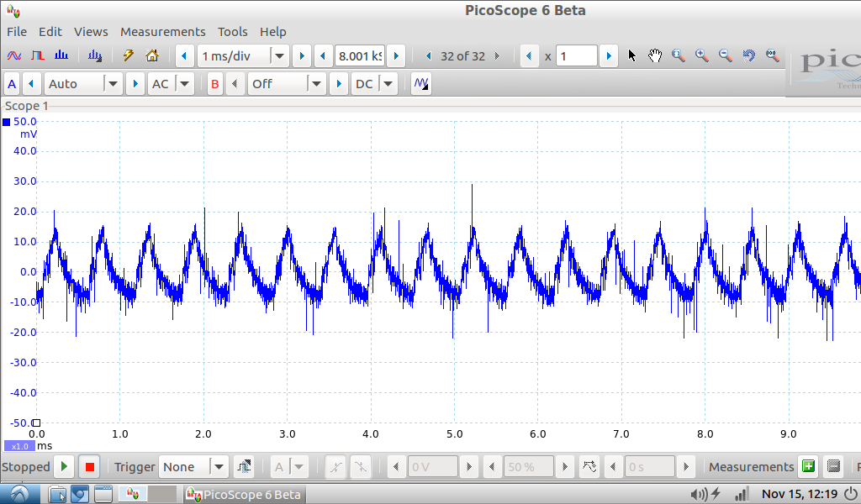
Task: Switch to Scope mode icon
Action: coord(13,56)
